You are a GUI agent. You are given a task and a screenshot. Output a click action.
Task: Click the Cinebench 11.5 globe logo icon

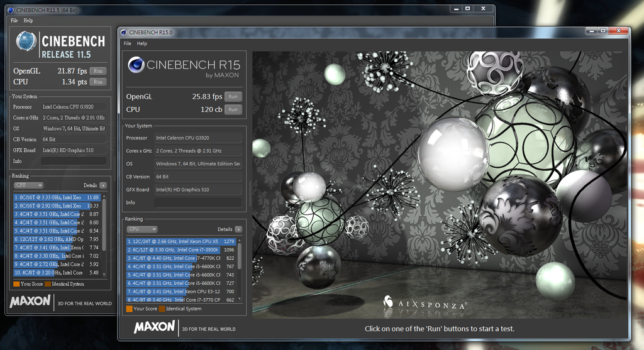(x=26, y=41)
